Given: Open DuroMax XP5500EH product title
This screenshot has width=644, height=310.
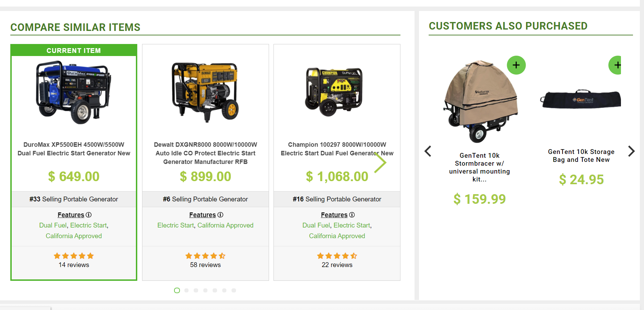Looking at the screenshot, I should coord(74,149).
